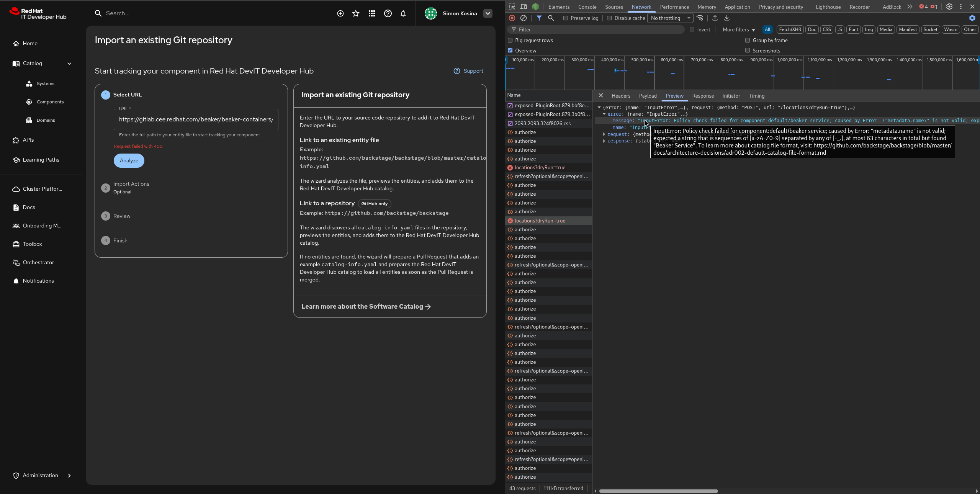Image resolution: width=980 pixels, height=494 pixels.
Task: Click the help question mark icon
Action: 388,13
